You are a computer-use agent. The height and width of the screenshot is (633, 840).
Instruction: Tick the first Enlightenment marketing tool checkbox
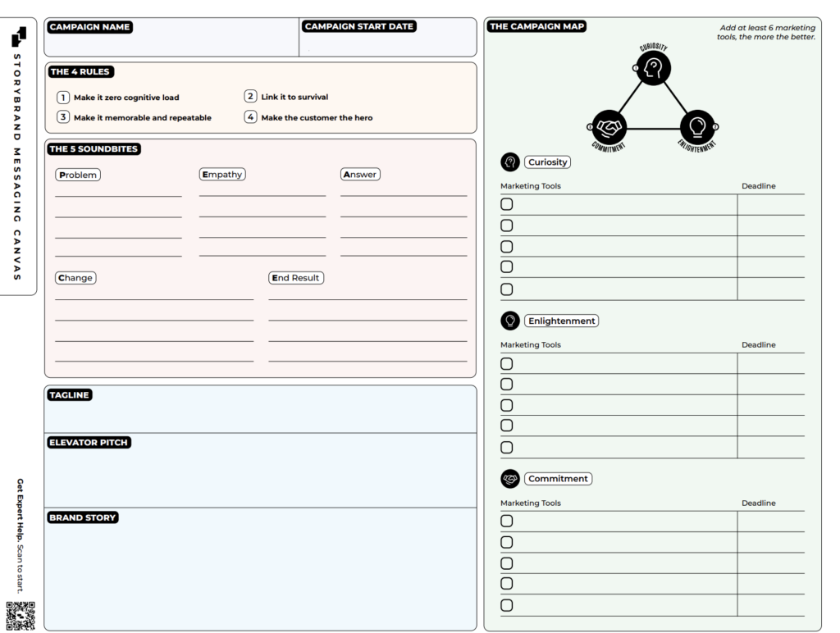(x=506, y=363)
